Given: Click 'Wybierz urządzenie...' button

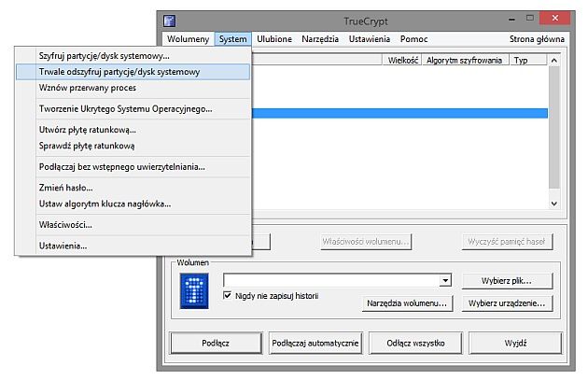Looking at the screenshot, I should click(507, 303).
